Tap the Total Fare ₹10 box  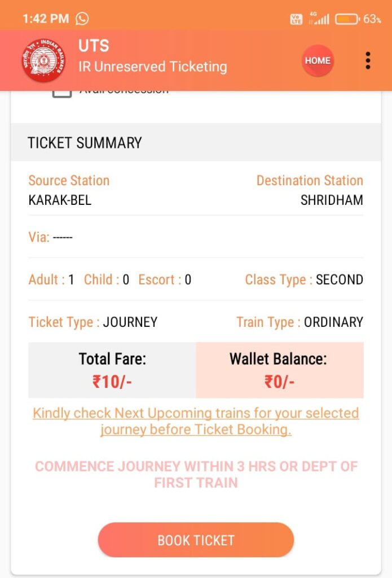point(112,370)
